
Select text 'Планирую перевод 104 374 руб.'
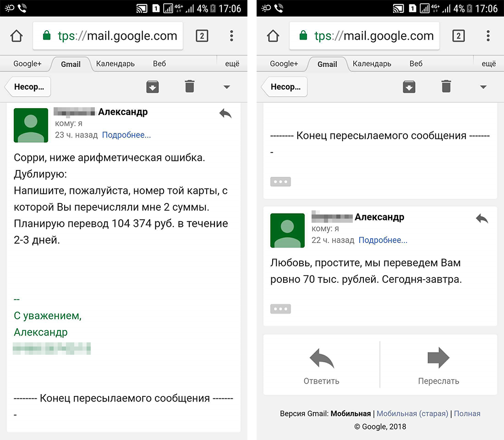click(94, 223)
